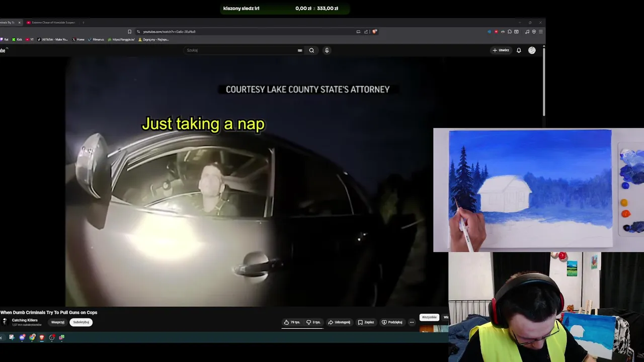Like the video, 79 tys. thumbs up
644x362 pixels.
[292, 322]
